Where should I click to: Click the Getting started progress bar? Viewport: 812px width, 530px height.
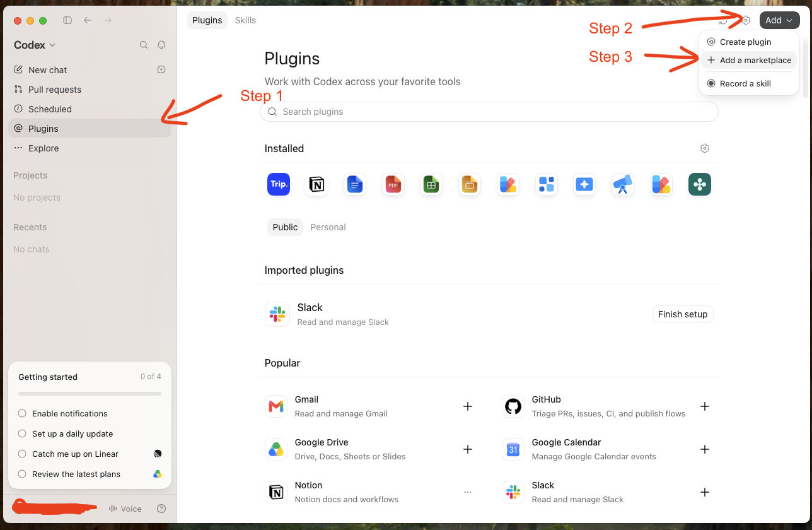90,394
